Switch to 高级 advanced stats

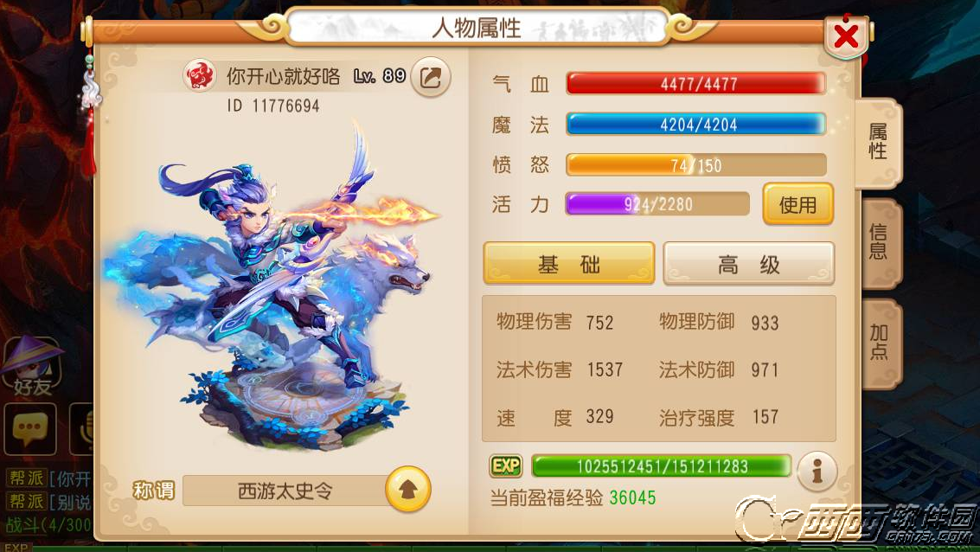point(749,264)
